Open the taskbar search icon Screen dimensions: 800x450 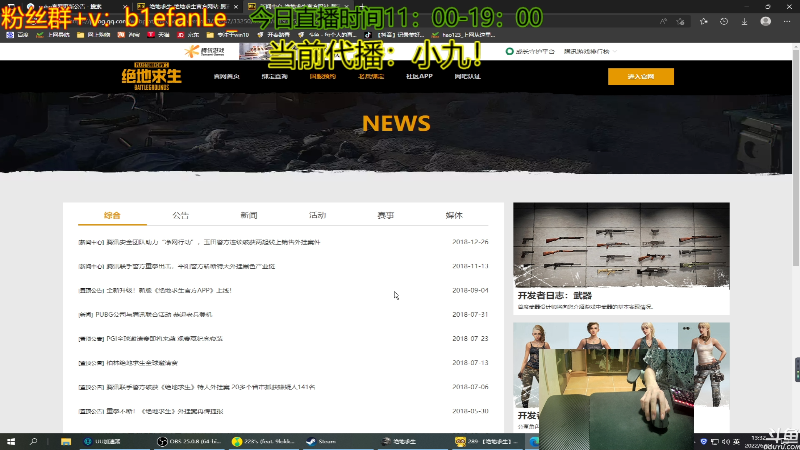(x=34, y=441)
